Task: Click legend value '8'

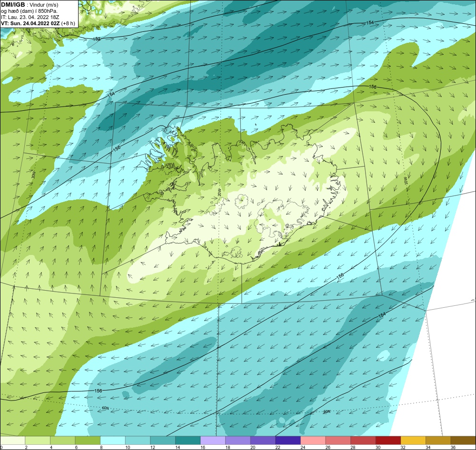Action: [x=101, y=447]
